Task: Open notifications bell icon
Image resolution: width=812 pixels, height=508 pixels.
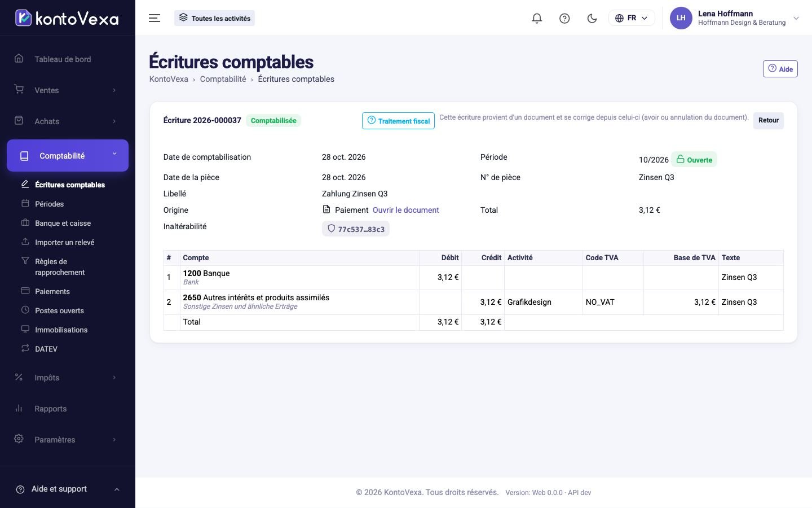Action: coord(537,18)
